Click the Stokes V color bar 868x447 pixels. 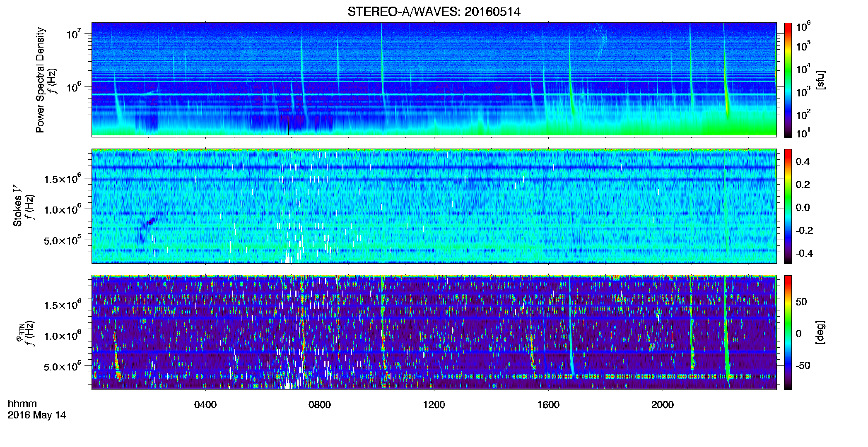tap(788, 206)
